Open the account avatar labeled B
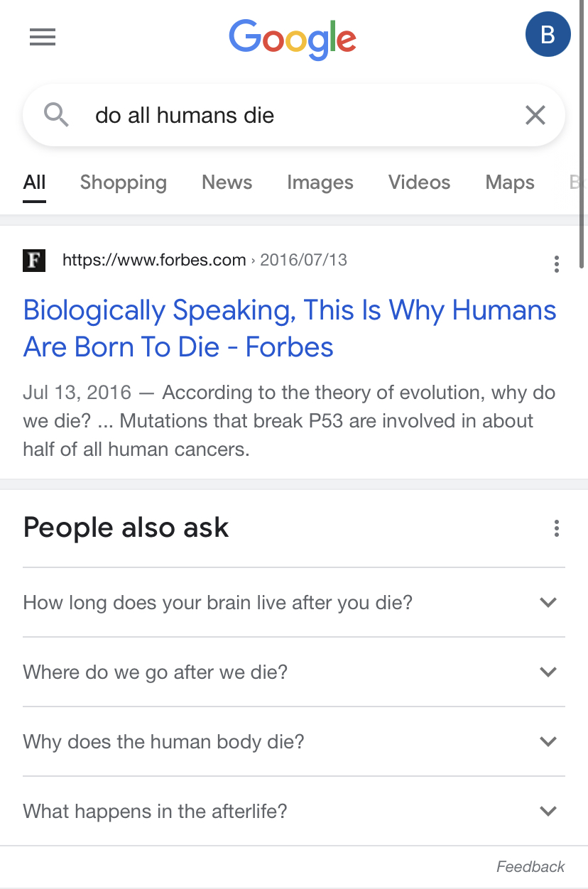The image size is (588, 889). [x=548, y=35]
